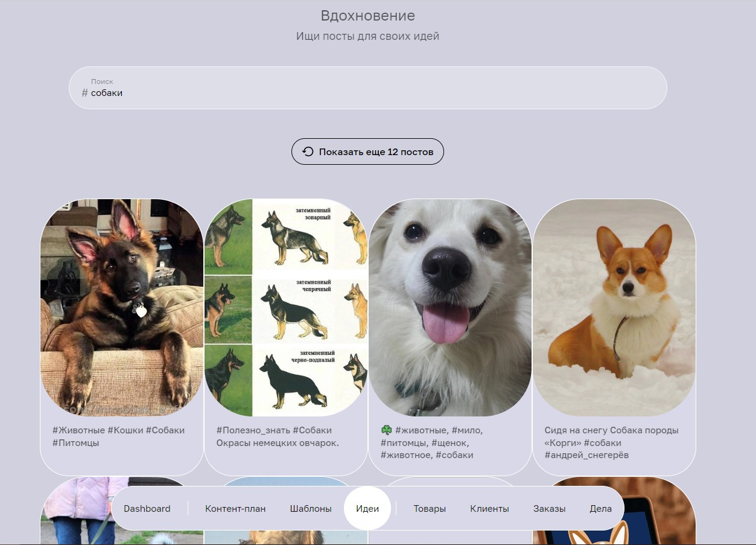Viewport: 756px width, 545px height.
Task: Switch to the Заказы tab
Action: [549, 509]
